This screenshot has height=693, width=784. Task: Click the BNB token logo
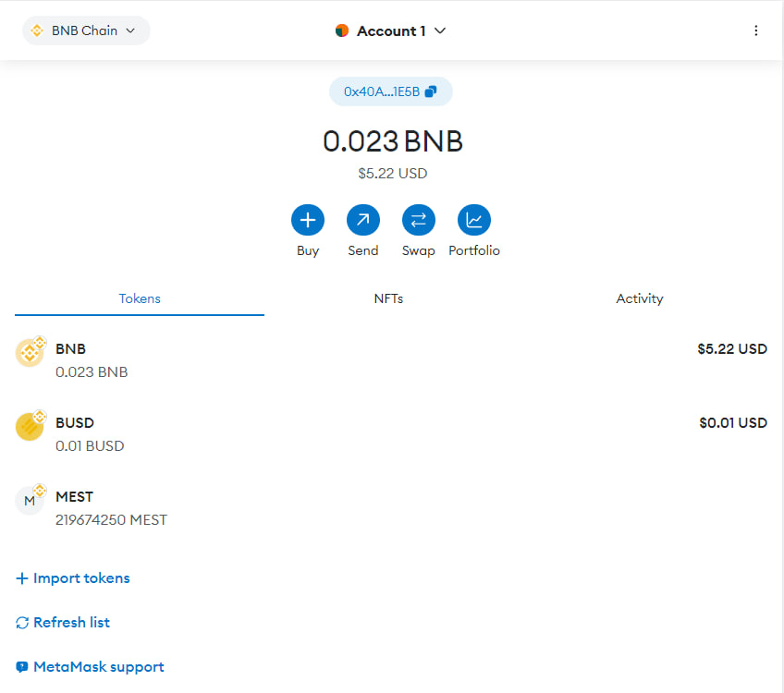[x=30, y=353]
